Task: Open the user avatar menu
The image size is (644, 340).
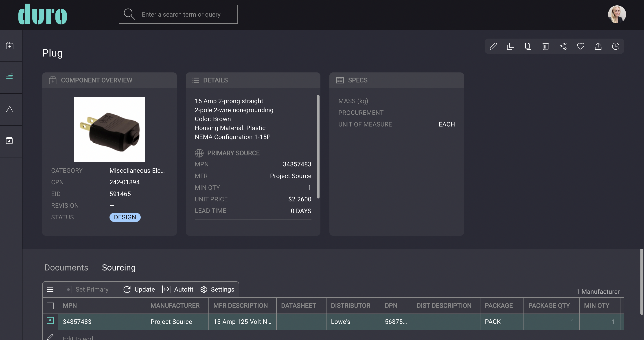Action: pos(617,15)
